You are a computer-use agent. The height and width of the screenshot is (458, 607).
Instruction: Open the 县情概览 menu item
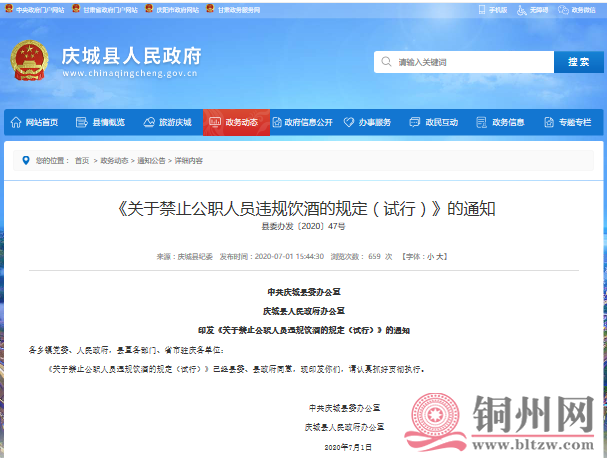click(109, 122)
